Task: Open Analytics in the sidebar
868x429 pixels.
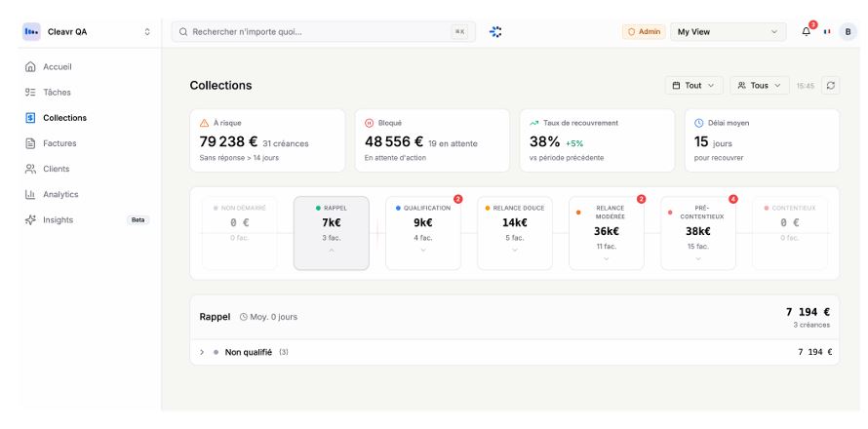Action: 59,194
